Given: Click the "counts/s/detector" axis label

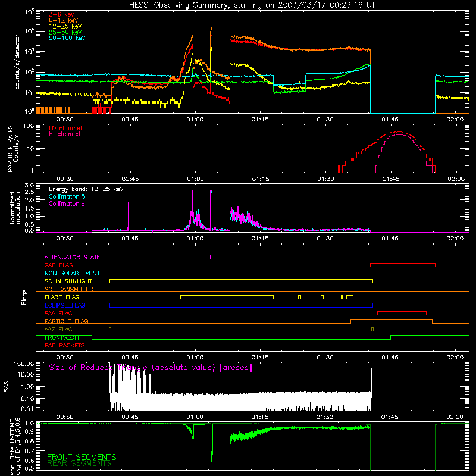Looking at the screenshot, I should (17, 62).
